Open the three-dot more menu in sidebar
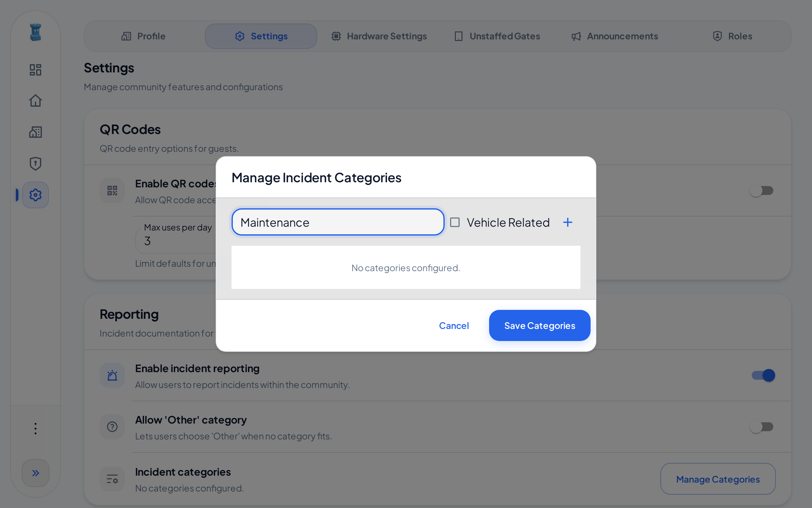The height and width of the screenshot is (508, 812). (36, 428)
